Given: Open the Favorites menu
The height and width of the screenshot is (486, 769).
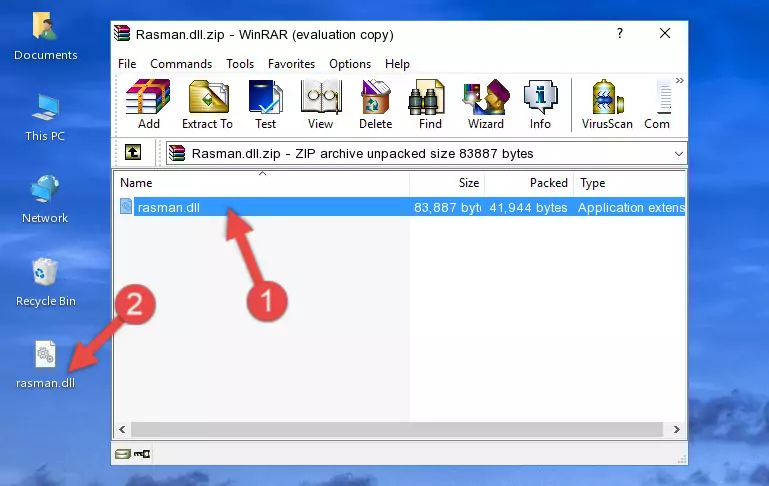Looking at the screenshot, I should point(291,64).
